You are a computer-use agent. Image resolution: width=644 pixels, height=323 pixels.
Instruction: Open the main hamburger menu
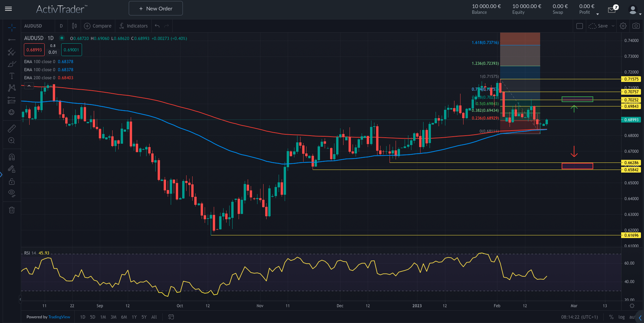coord(8,9)
